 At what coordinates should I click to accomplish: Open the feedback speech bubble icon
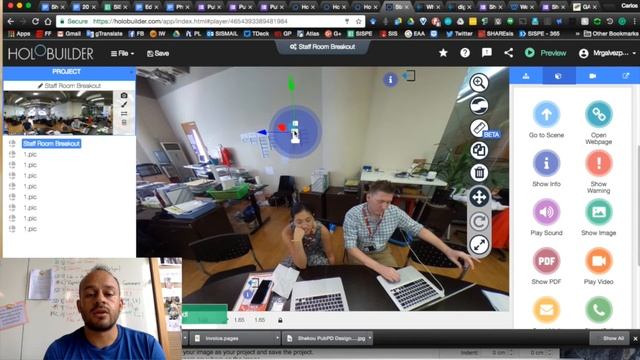pos(487,53)
